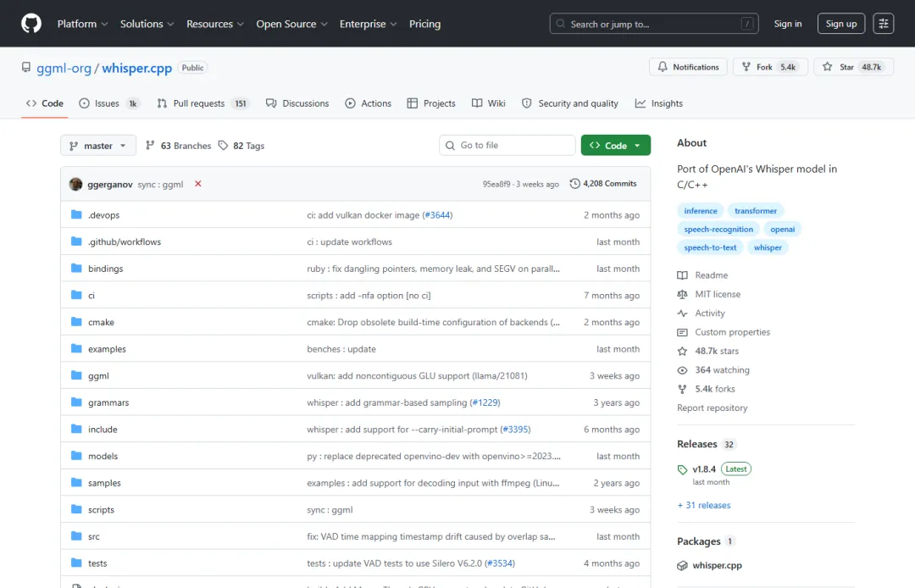Screen dimensions: 915x588
Task: Select the openai topic tag
Action: point(783,230)
